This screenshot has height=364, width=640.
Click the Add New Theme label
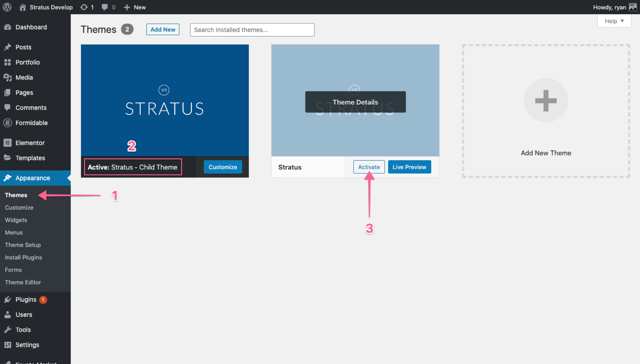pos(546,153)
